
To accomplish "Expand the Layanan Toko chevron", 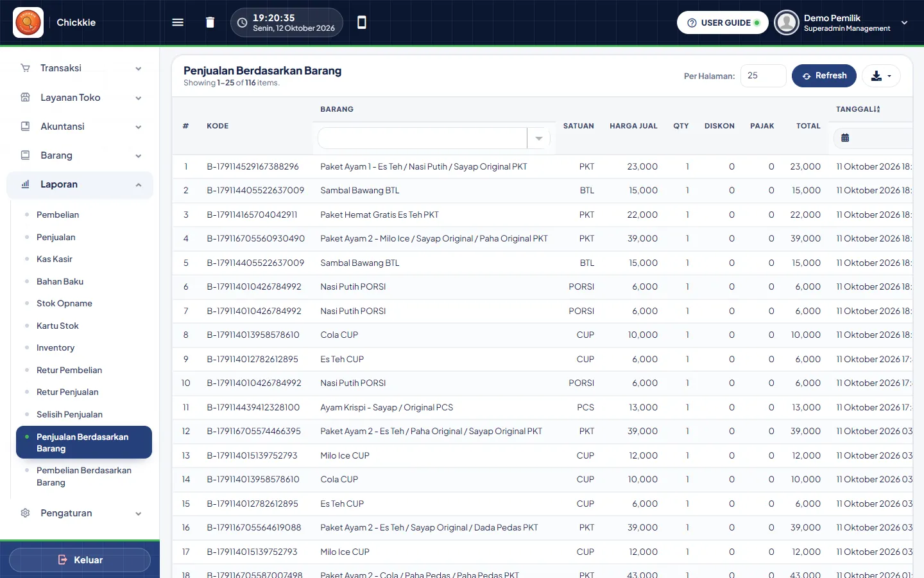I will pyautogui.click(x=139, y=98).
